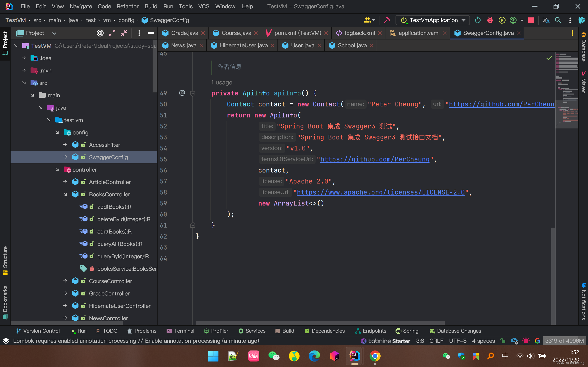Click the memory indicator showing 3319 of 4096M
The image size is (588, 367).
tap(564, 341)
